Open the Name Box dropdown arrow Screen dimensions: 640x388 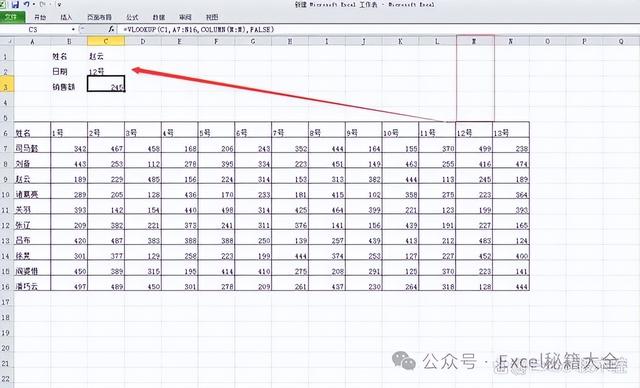[x=73, y=29]
